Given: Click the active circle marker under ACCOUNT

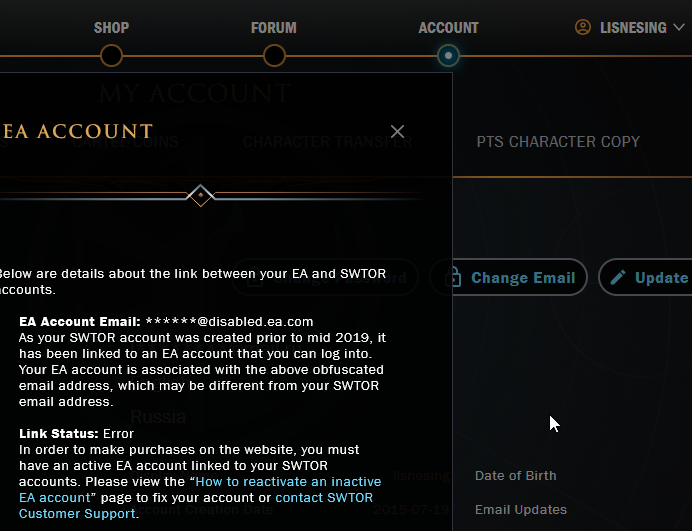Looking at the screenshot, I should click(449, 56).
